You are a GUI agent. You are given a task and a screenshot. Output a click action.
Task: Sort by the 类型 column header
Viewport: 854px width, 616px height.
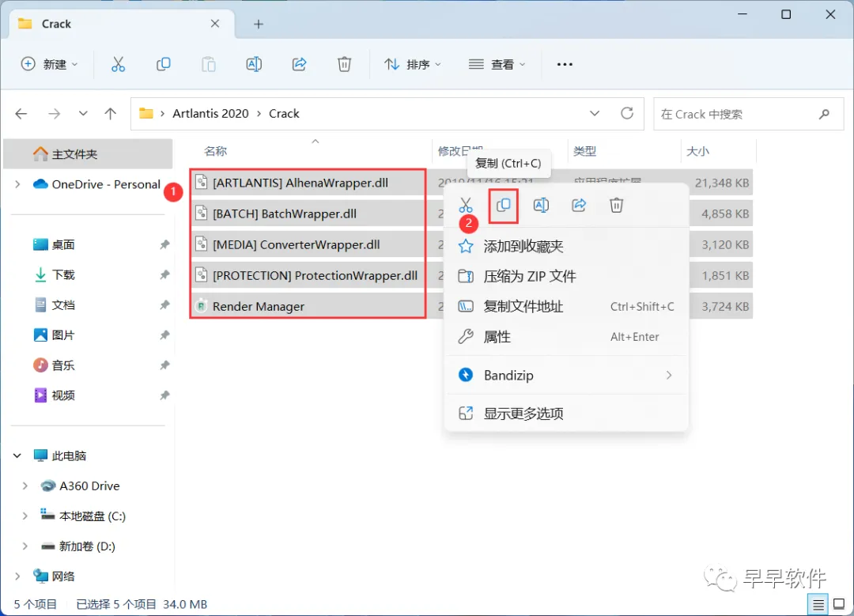(585, 151)
